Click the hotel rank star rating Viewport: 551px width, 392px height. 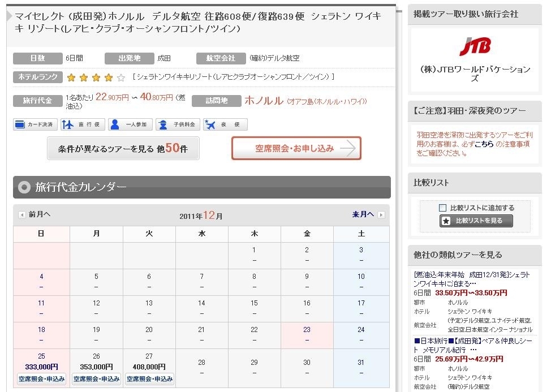pyautogui.click(x=96, y=77)
